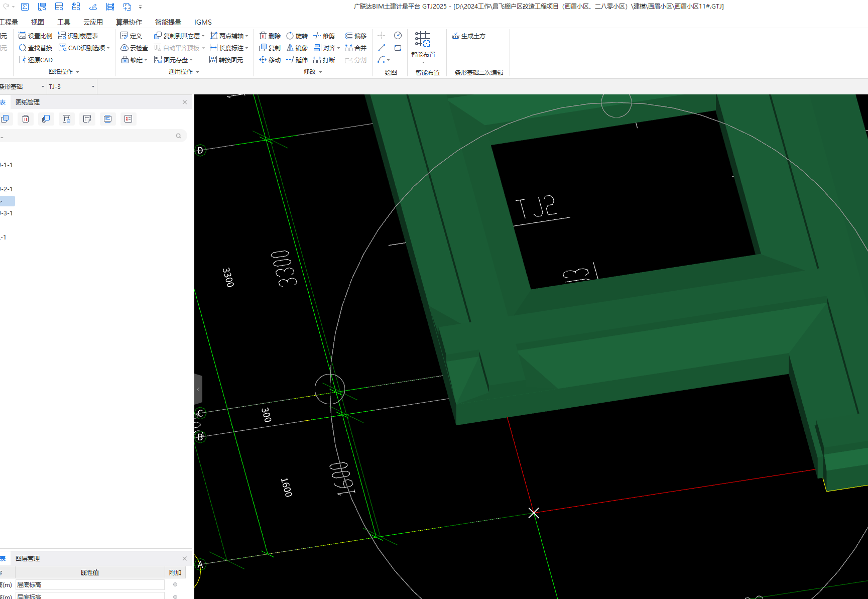Open the 算量协作 ribbon tab
This screenshot has width=868, height=599.
[x=129, y=22]
